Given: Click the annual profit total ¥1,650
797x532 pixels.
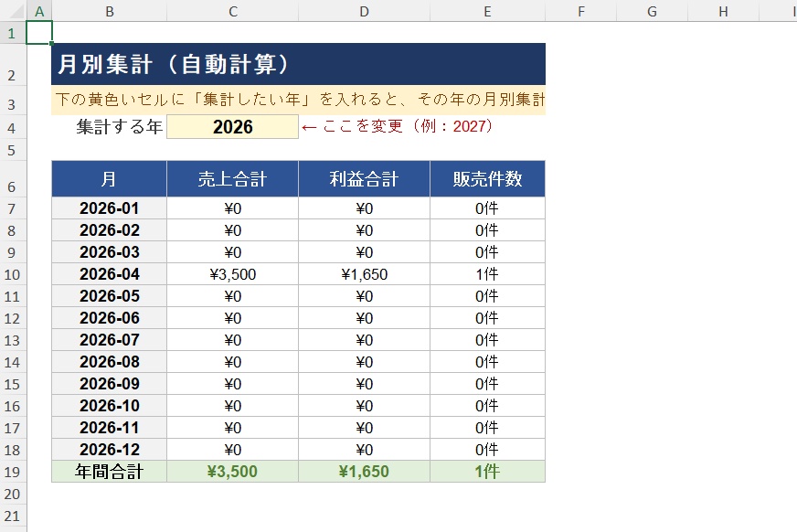Looking at the screenshot, I should (364, 472).
